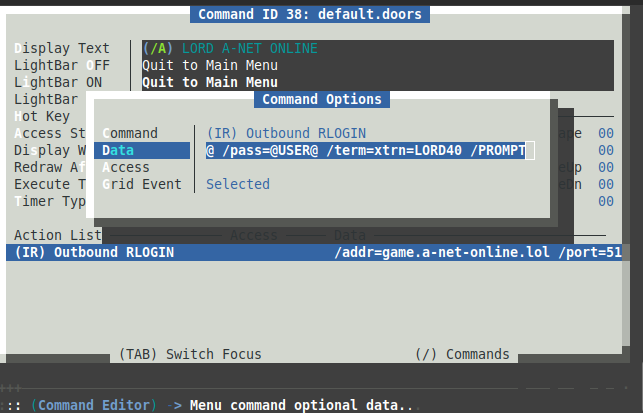Viewport: 643px width, 413px height.
Task: Click the LightBar ON label
Action: pyautogui.click(x=58, y=82)
